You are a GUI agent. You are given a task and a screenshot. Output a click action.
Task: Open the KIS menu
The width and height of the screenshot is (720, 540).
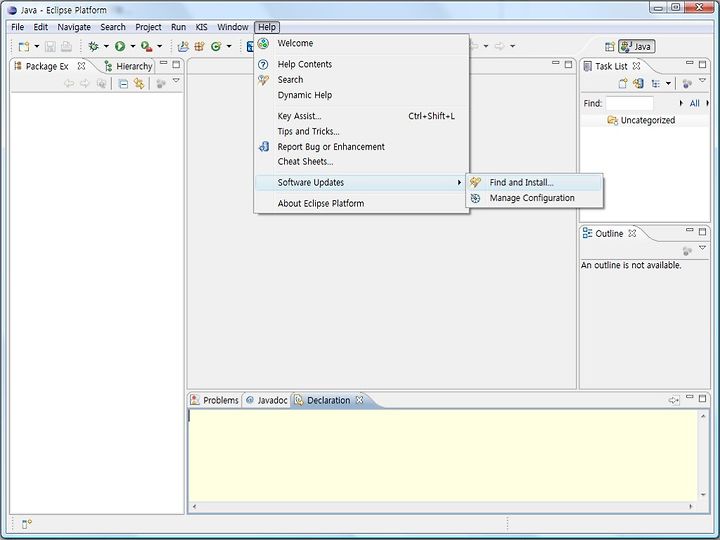pyautogui.click(x=202, y=27)
